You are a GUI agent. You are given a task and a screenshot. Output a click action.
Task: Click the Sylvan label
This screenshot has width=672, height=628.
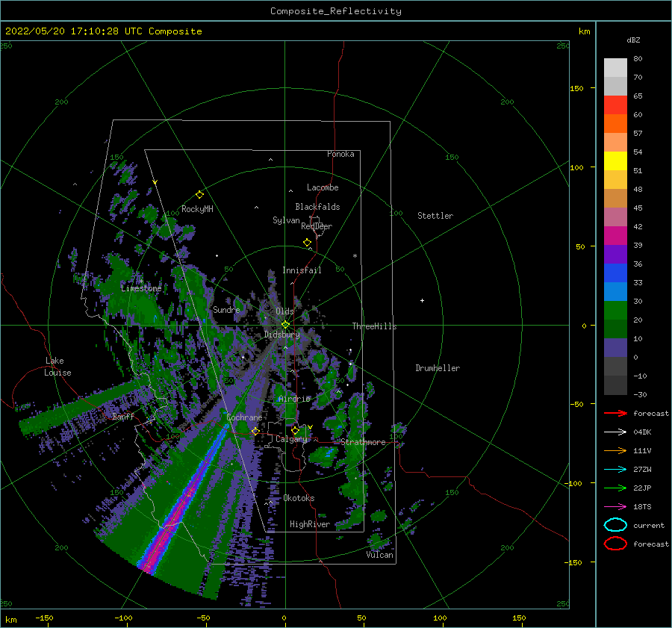(286, 220)
